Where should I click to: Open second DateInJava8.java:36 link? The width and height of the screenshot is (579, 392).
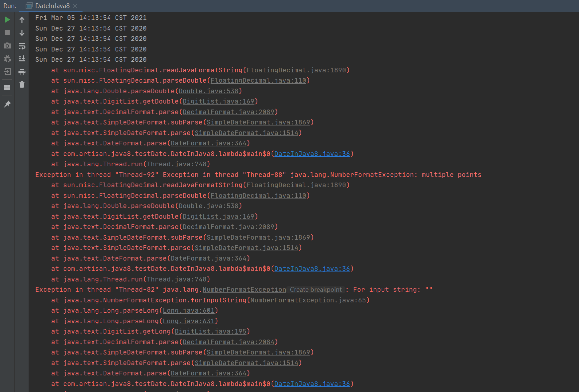(312, 269)
